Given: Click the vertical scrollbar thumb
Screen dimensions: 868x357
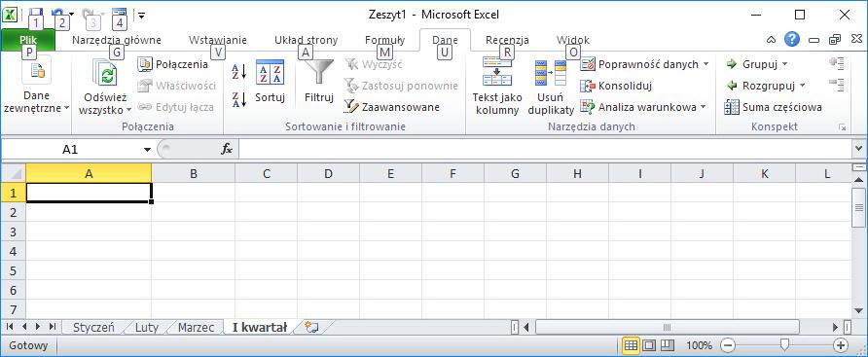Looking at the screenshot, I should 858,208.
